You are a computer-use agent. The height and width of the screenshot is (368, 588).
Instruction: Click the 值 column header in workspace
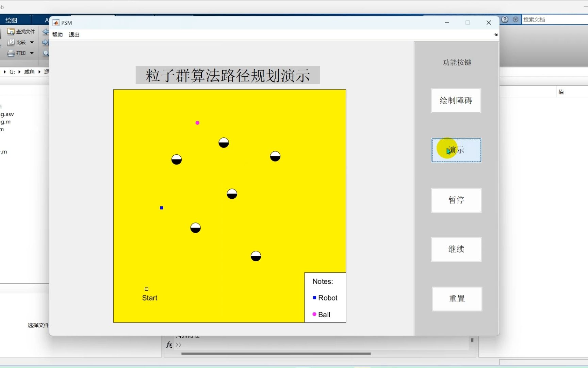[561, 92]
